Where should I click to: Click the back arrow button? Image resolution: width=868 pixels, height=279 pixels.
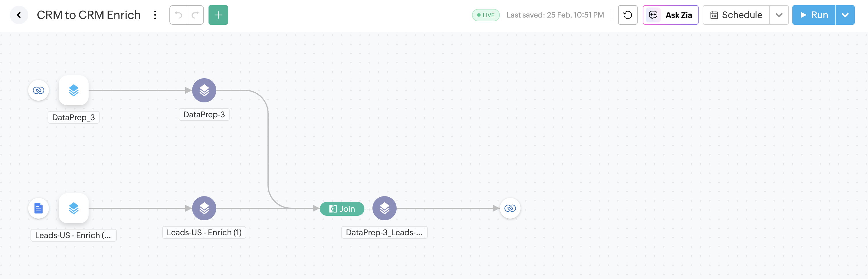pos(19,15)
